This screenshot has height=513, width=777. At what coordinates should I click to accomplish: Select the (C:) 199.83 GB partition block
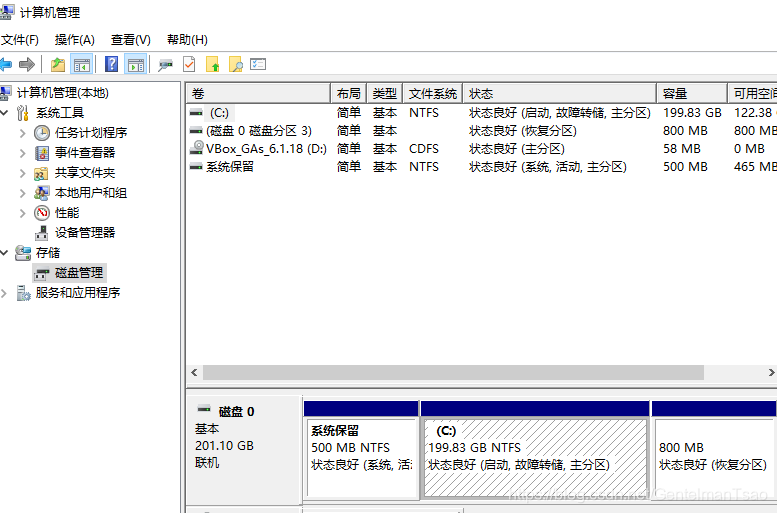click(x=535, y=449)
